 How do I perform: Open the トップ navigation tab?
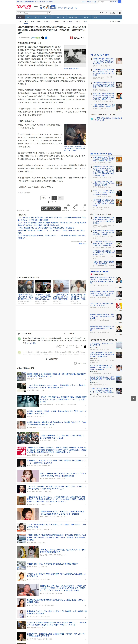(20, 17)
